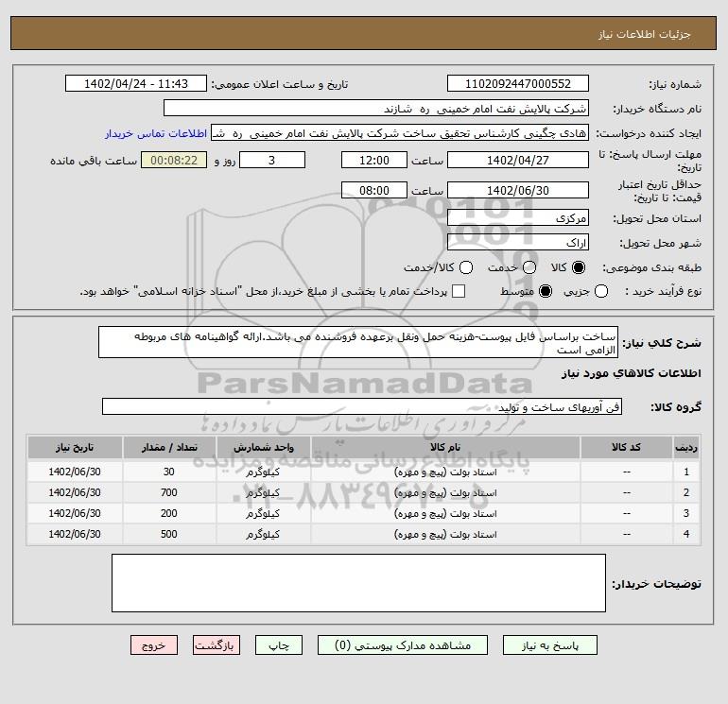The width and height of the screenshot is (728, 704).
Task: Click the delivery province field مرکزی
Action: (518, 217)
